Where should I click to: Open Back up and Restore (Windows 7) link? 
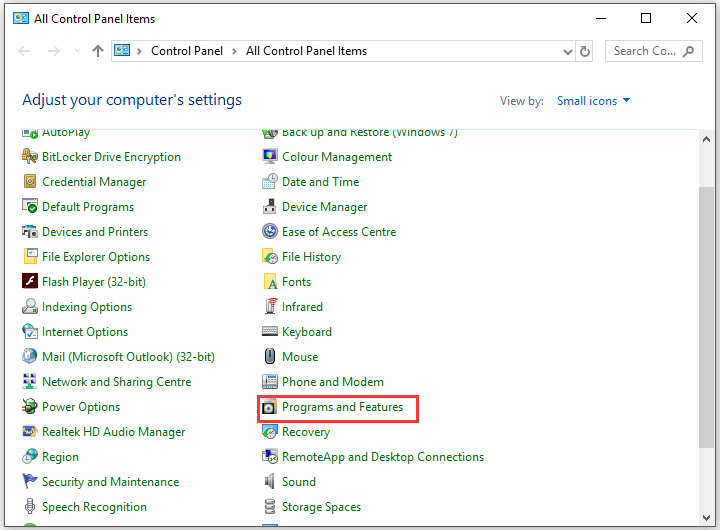coord(370,133)
